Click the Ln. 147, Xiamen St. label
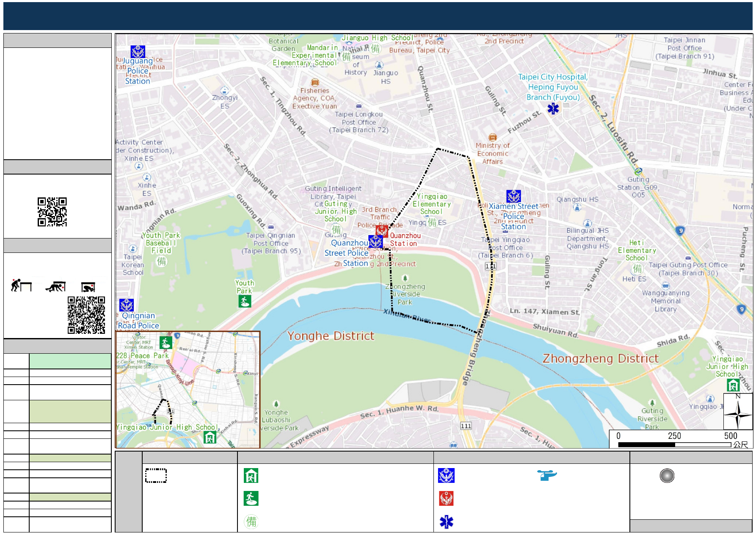This screenshot has width=756, height=535. coord(545,312)
